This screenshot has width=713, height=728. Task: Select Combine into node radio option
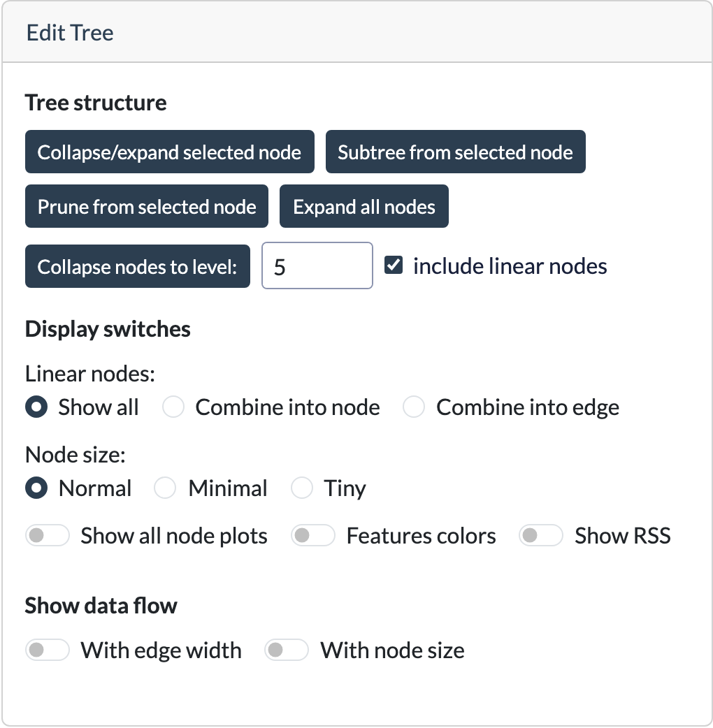173,407
